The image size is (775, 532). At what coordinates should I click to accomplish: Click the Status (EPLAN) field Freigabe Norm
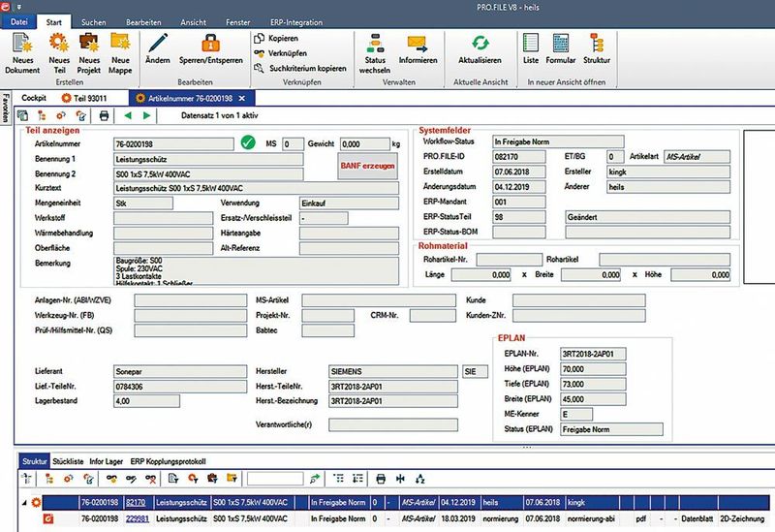611,429
